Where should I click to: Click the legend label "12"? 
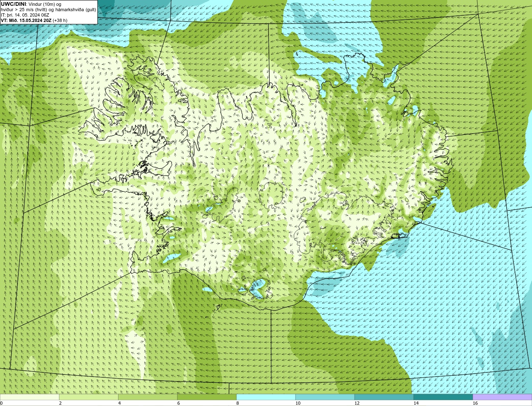[357, 403]
